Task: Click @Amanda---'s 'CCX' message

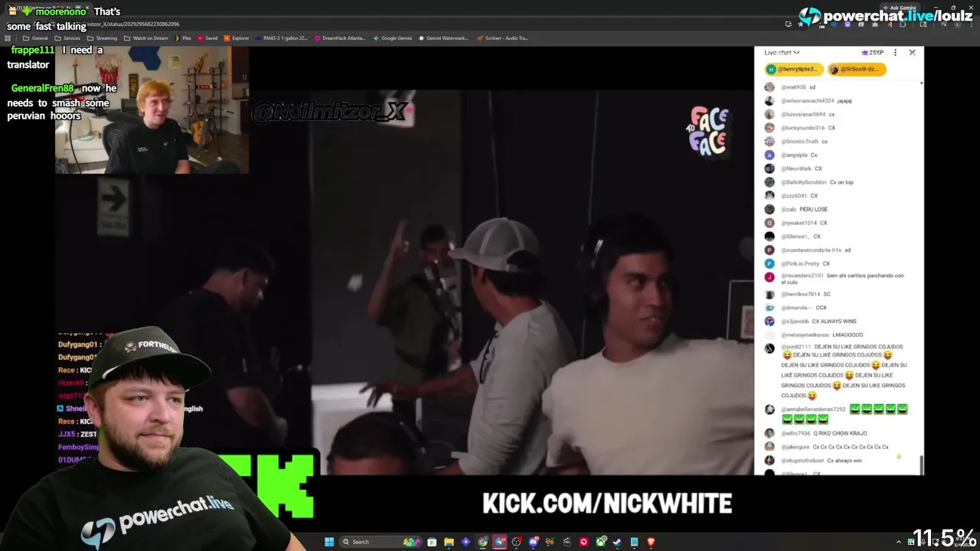Action: coord(821,308)
